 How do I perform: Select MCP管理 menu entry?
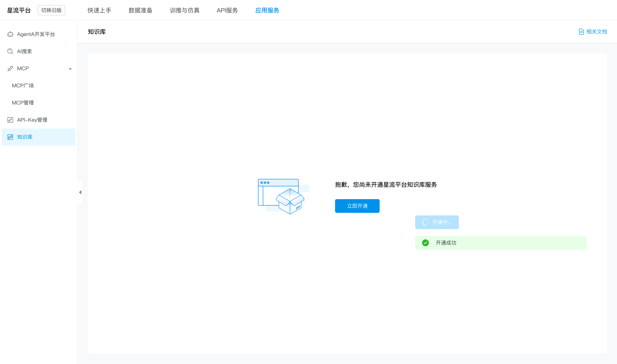23,103
